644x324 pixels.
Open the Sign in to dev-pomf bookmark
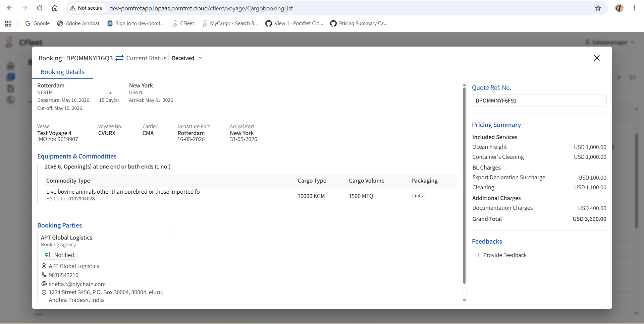(x=135, y=23)
